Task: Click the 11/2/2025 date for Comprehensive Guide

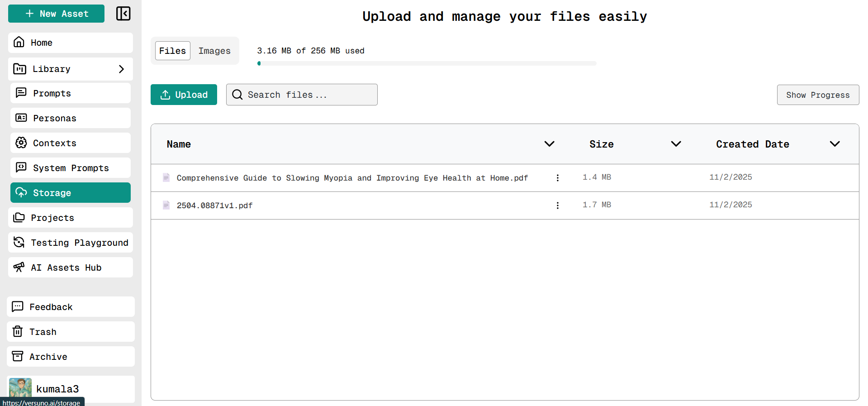Action: click(730, 177)
